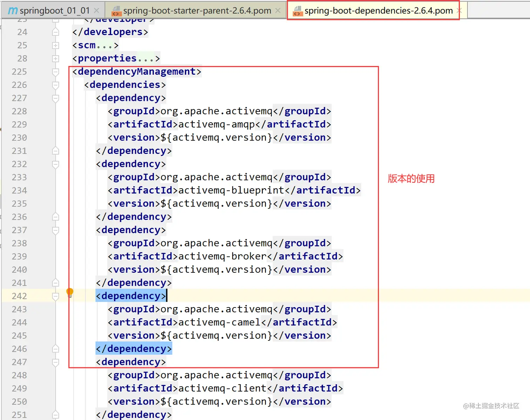This screenshot has height=420, width=530.
Task: Collapse dependency fold on line 227
Action: point(55,98)
